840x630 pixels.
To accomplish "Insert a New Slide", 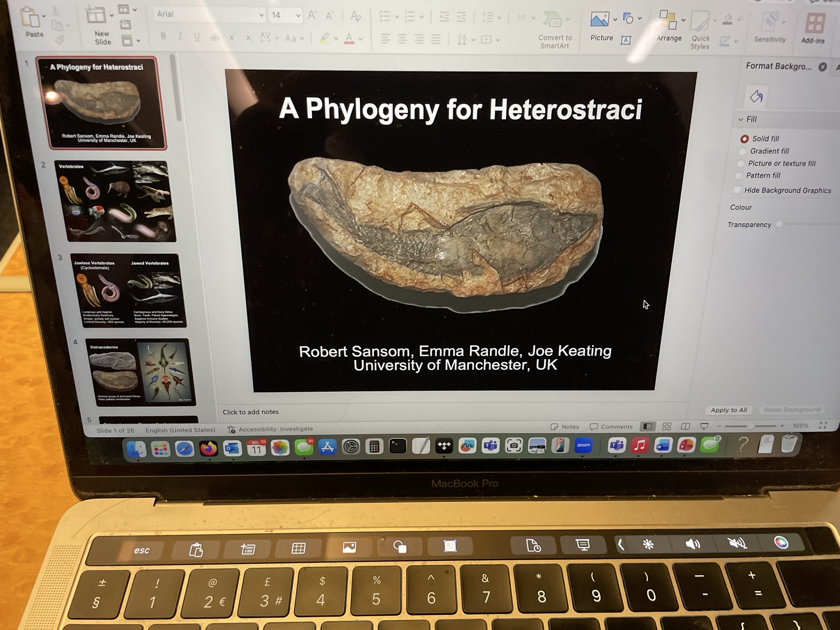I will pyautogui.click(x=96, y=16).
